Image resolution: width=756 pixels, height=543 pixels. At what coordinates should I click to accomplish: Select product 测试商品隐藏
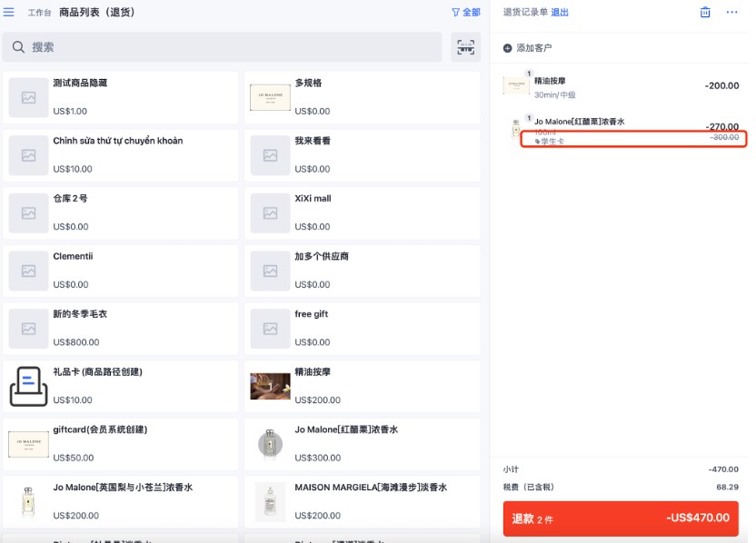pos(121,97)
